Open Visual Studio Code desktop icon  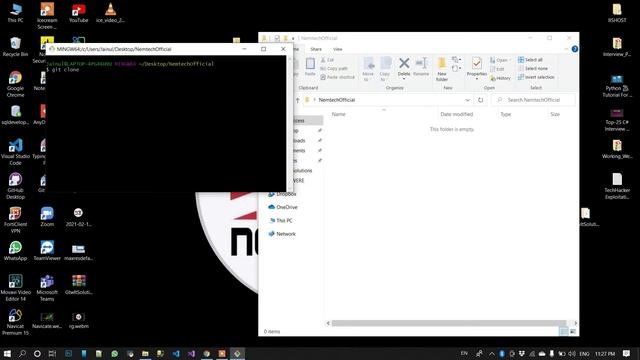[x=15, y=152]
